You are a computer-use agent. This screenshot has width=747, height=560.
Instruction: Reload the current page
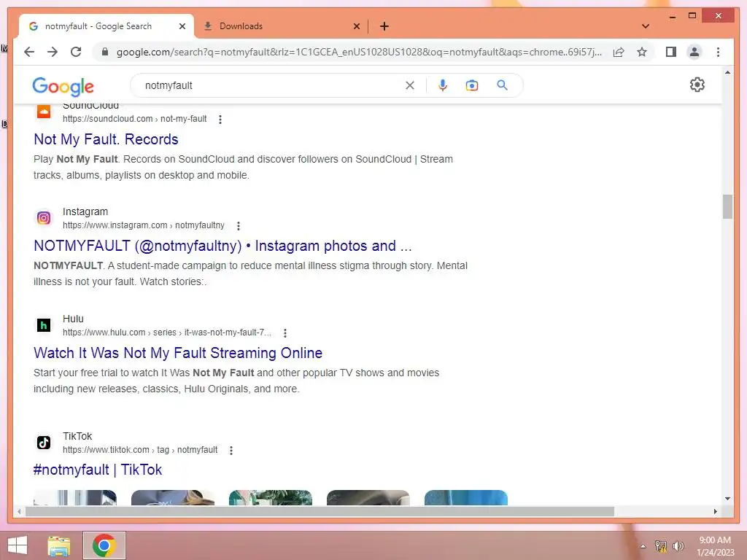coord(76,52)
